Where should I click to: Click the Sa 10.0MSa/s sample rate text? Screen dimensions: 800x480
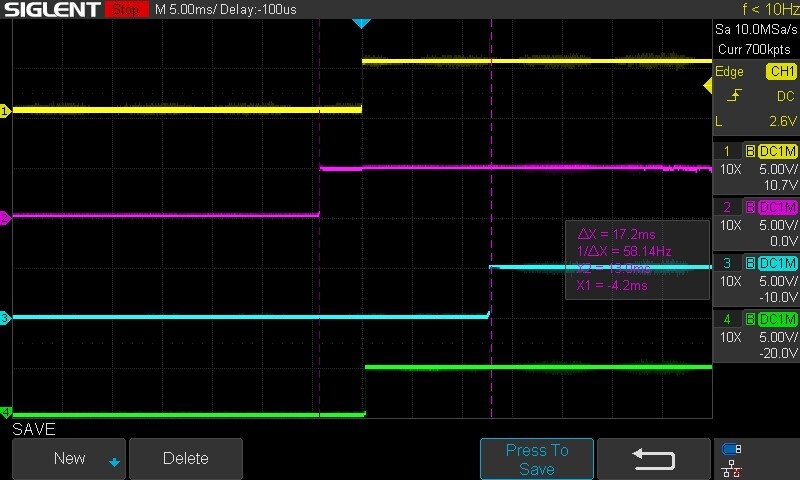point(756,30)
